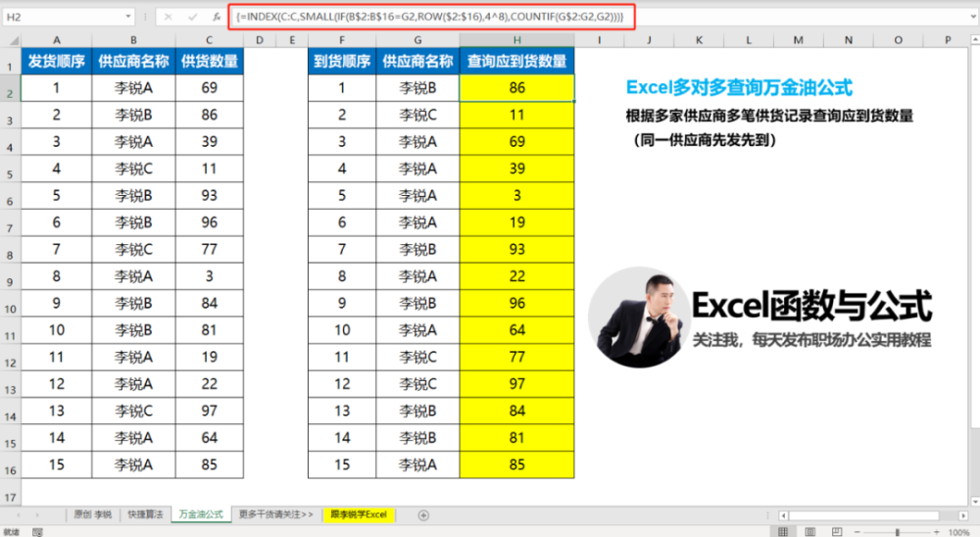Click horizontal scrollbar right arrow

(963, 515)
